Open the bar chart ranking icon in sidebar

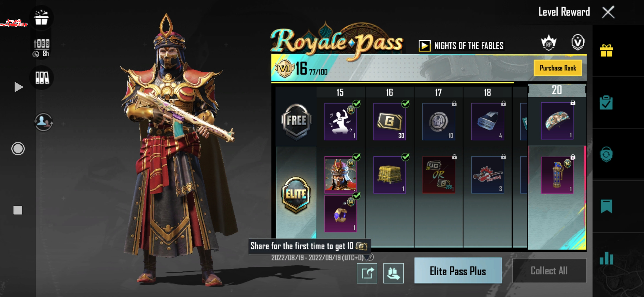tap(606, 258)
